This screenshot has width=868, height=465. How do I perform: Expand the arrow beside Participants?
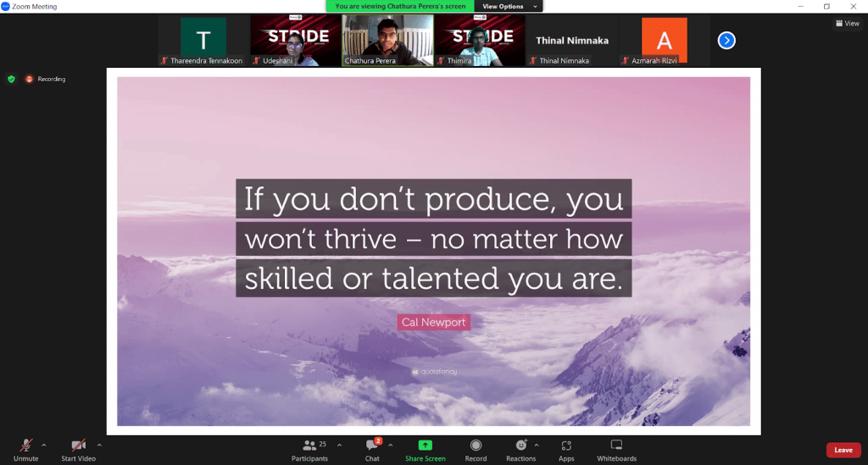(340, 444)
